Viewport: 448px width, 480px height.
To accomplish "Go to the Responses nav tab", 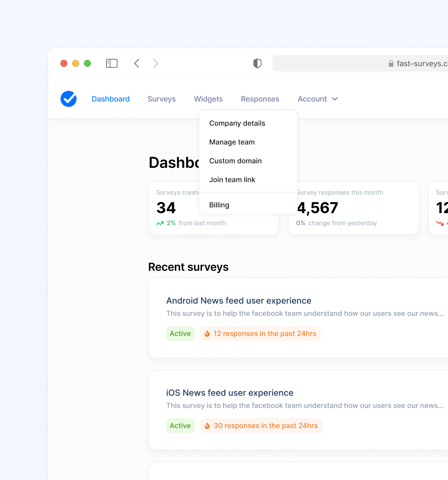I will click(x=260, y=99).
